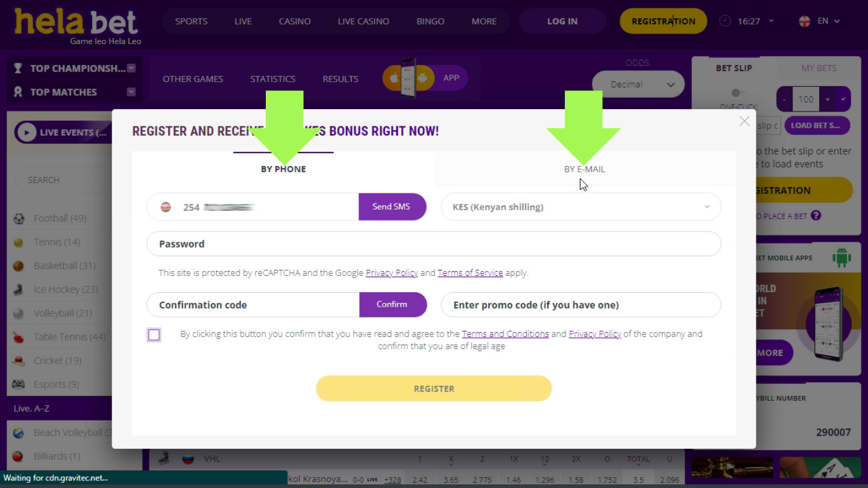Click the Esports gamepad icon
The image size is (868, 488).
(x=19, y=384)
